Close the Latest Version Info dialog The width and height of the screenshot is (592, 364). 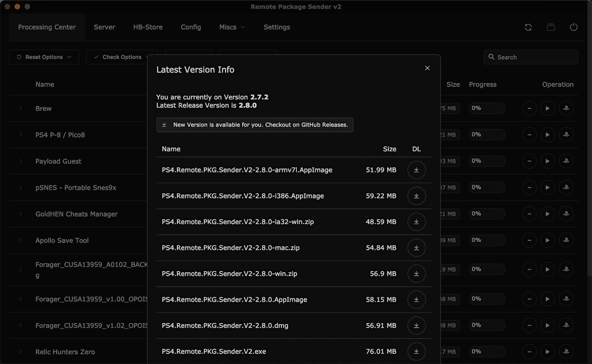click(x=427, y=68)
